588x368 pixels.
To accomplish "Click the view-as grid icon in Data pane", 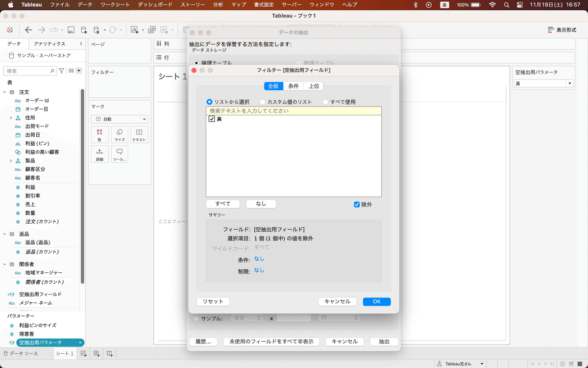I will [x=72, y=71].
